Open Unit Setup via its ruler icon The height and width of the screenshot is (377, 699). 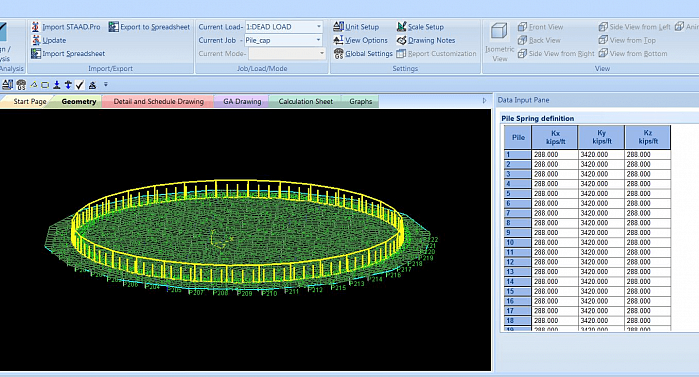(x=338, y=27)
